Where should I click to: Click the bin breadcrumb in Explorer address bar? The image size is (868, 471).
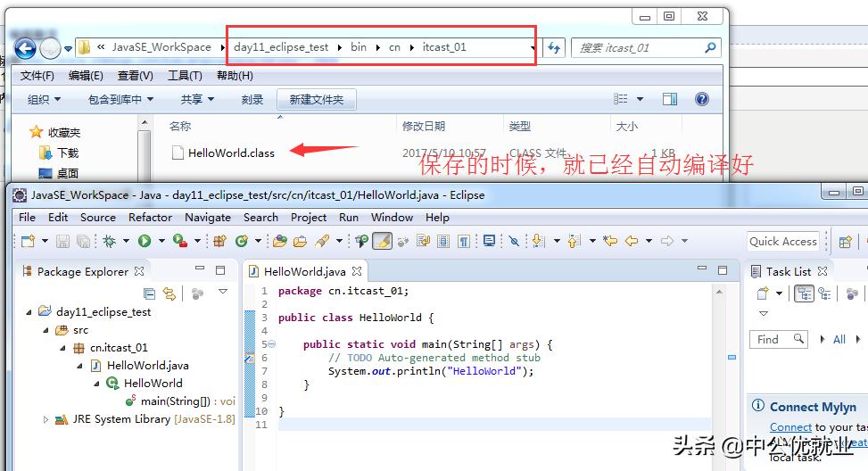(x=358, y=47)
